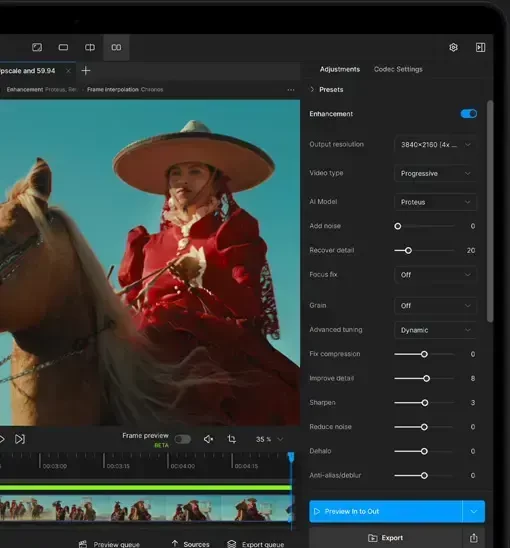Adjust the Sharpen slider

click(x=424, y=403)
